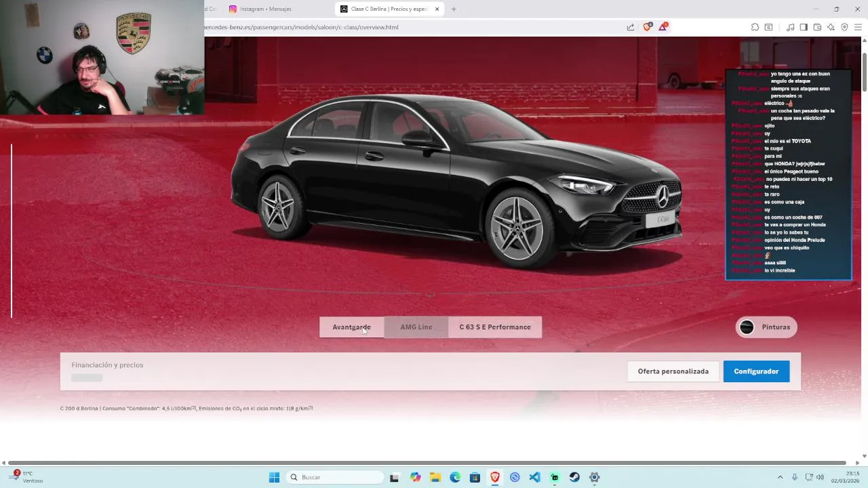Open the browser hamburger menu

click(x=858, y=27)
